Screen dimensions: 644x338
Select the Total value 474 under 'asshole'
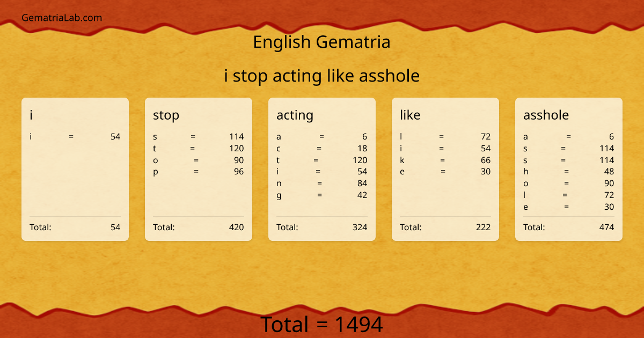[x=569, y=227]
